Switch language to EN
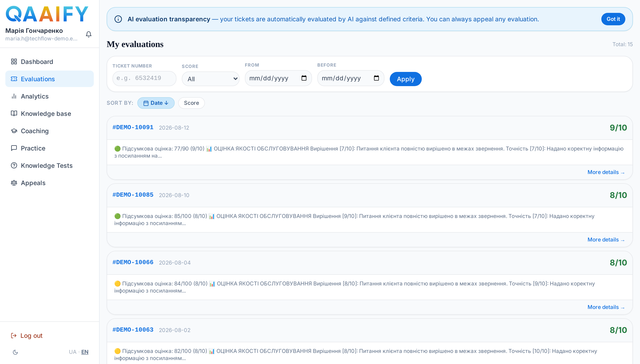This screenshot has height=364, width=640. click(85, 352)
